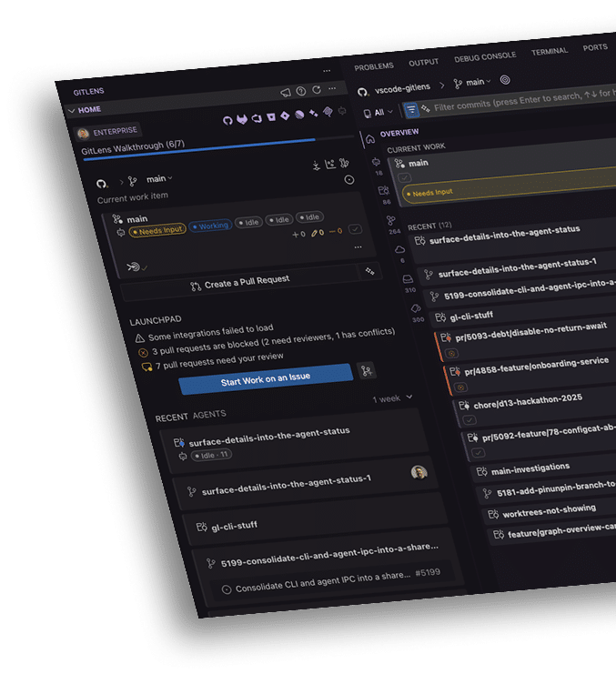Open '3 pull requests are blocked' link
This screenshot has height=674, width=616.
(273, 342)
